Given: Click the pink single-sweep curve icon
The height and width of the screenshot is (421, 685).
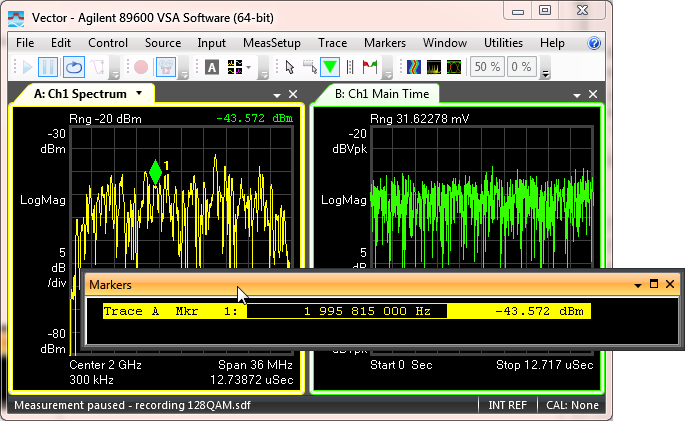Looking at the screenshot, I should (x=97, y=67).
